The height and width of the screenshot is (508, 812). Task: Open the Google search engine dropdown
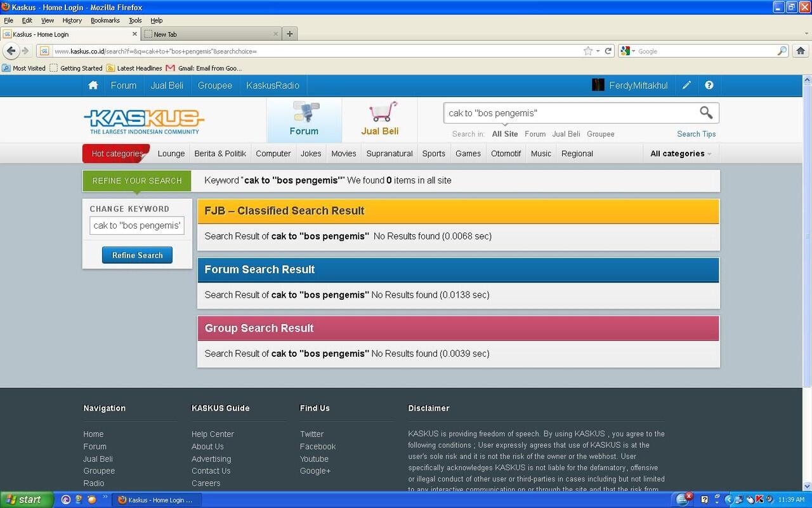[628, 51]
